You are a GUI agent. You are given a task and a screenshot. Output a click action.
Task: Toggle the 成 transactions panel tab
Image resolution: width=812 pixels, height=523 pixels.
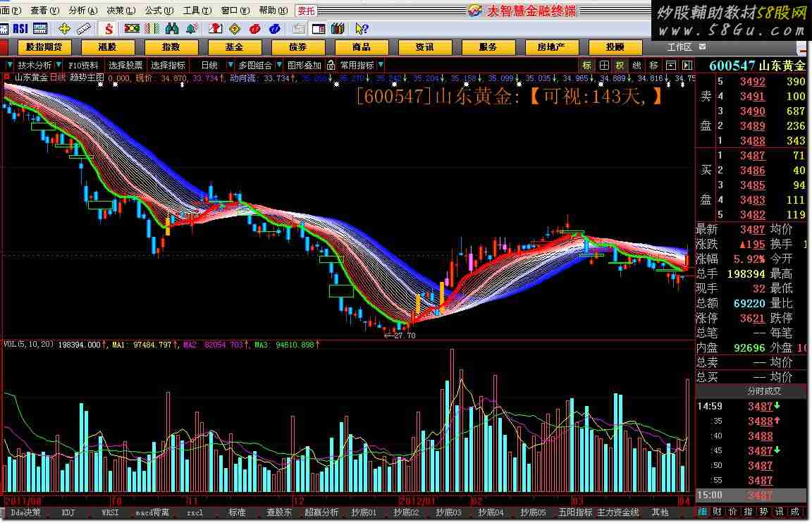794,512
